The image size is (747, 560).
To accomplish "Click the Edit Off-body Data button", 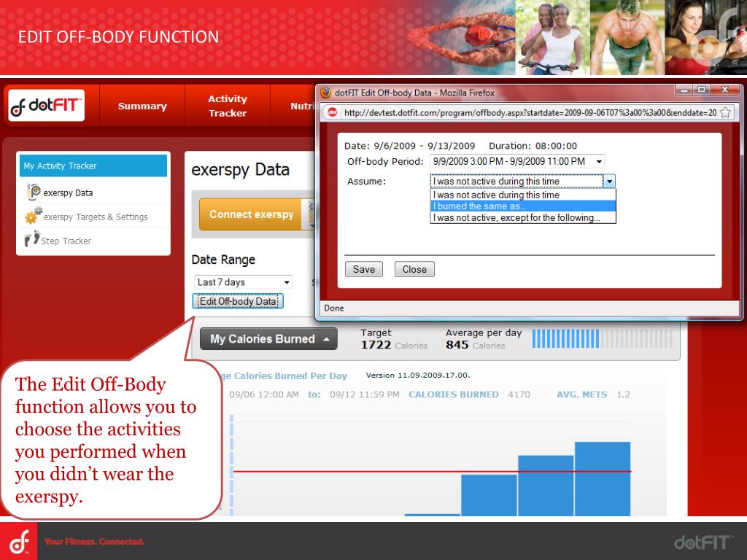I will tap(238, 301).
